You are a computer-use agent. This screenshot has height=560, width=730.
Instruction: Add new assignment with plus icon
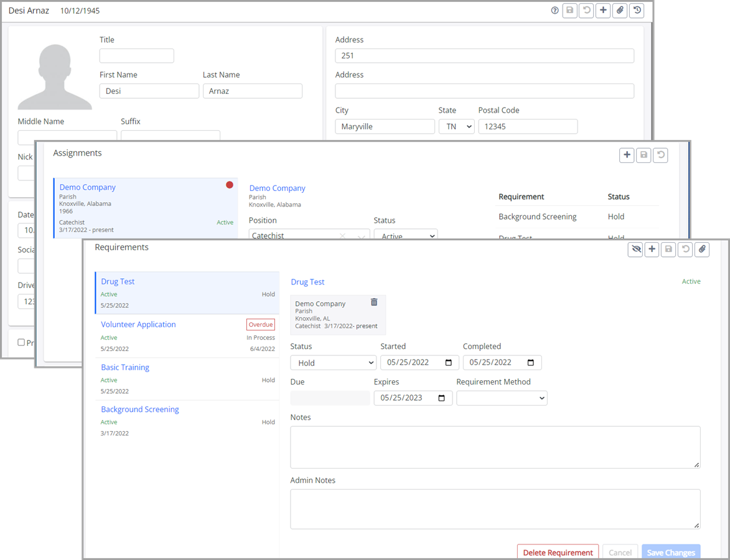click(627, 155)
